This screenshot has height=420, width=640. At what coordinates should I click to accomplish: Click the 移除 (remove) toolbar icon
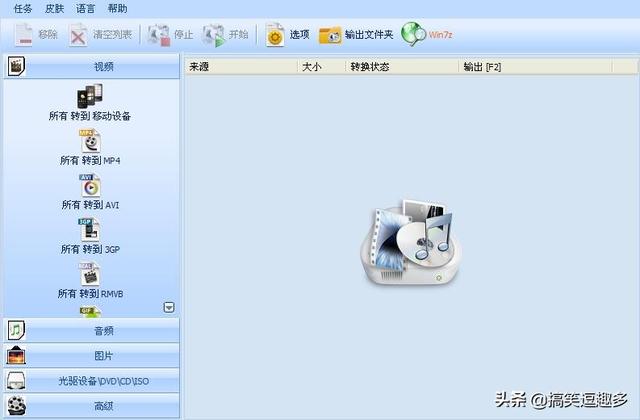pyautogui.click(x=24, y=35)
